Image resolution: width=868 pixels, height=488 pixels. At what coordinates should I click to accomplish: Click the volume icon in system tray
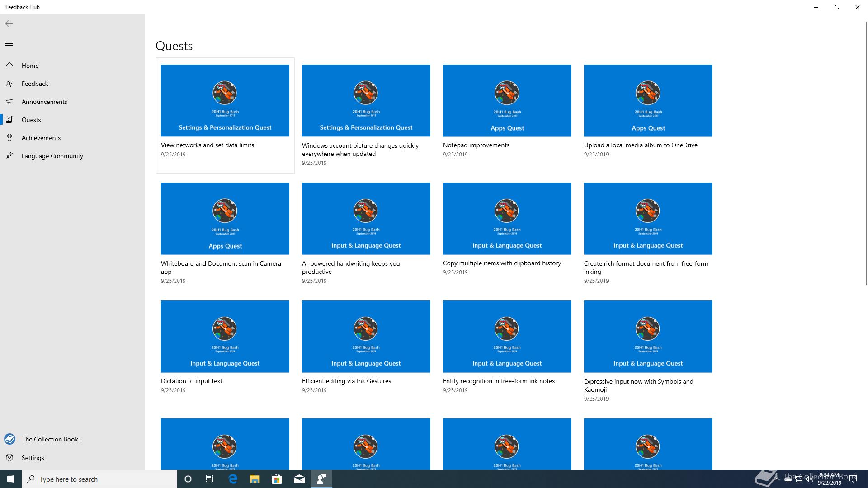[809, 479]
